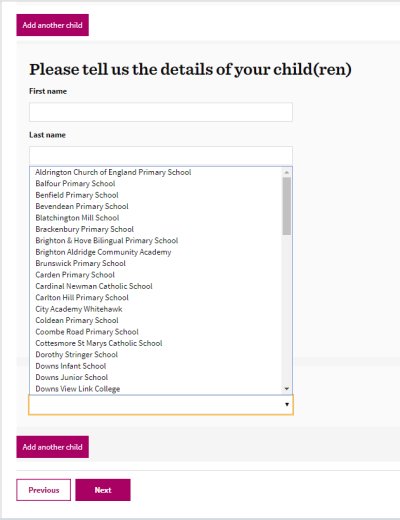Pick Cottesmore St Marys Catholic School
Viewport: 400px width, 520px height.
[x=156, y=343]
